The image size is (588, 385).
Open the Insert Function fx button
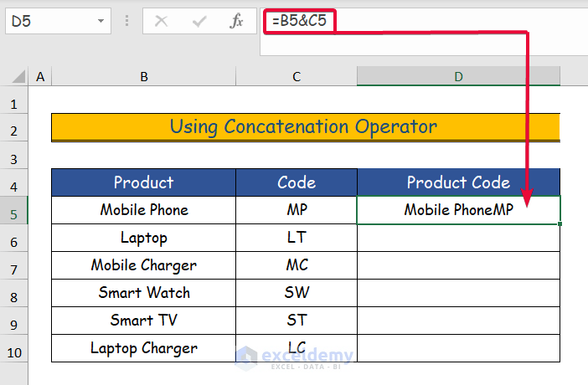point(236,21)
